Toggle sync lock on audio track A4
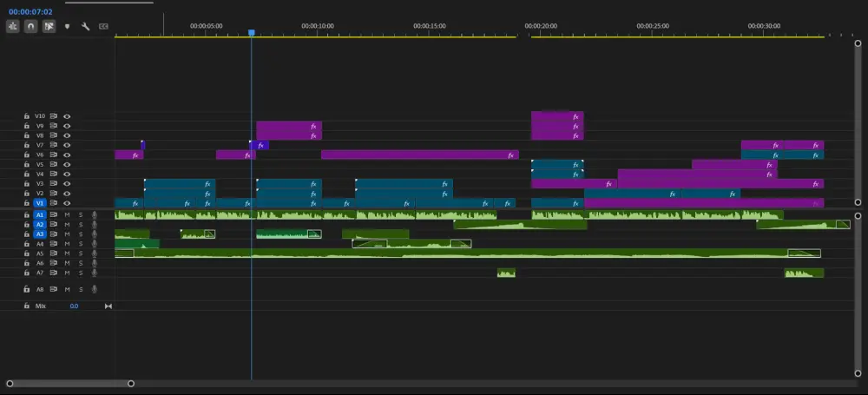This screenshot has width=868, height=395. pyautogui.click(x=54, y=244)
